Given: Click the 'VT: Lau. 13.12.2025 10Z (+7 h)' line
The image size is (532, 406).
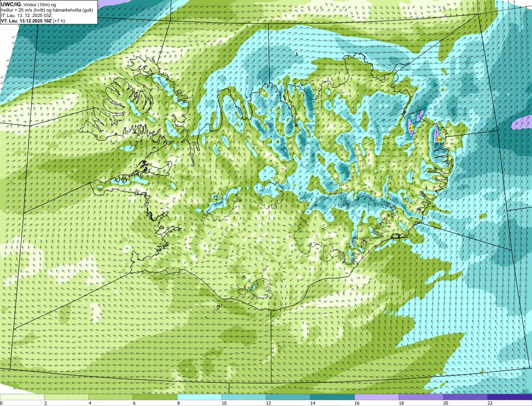Looking at the screenshot, I should (x=33, y=21).
